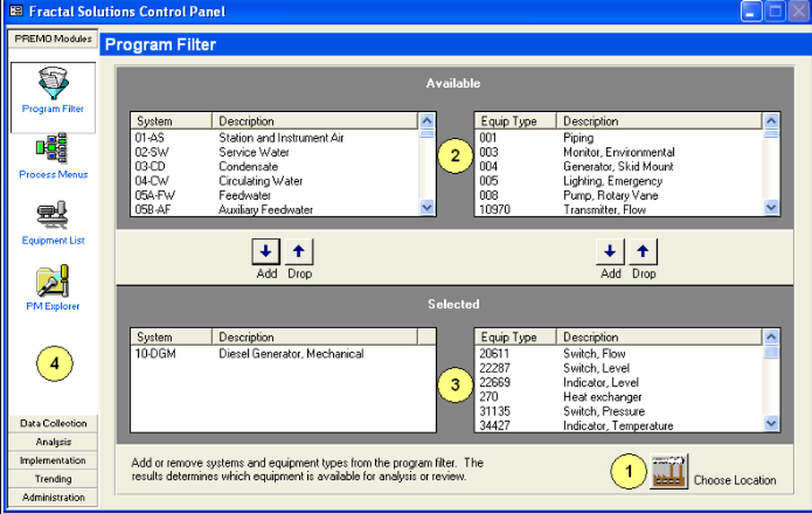Screen dimensions: 812x514
Task: Click the Fractal Solutions title bar icon
Action: (x=16, y=11)
